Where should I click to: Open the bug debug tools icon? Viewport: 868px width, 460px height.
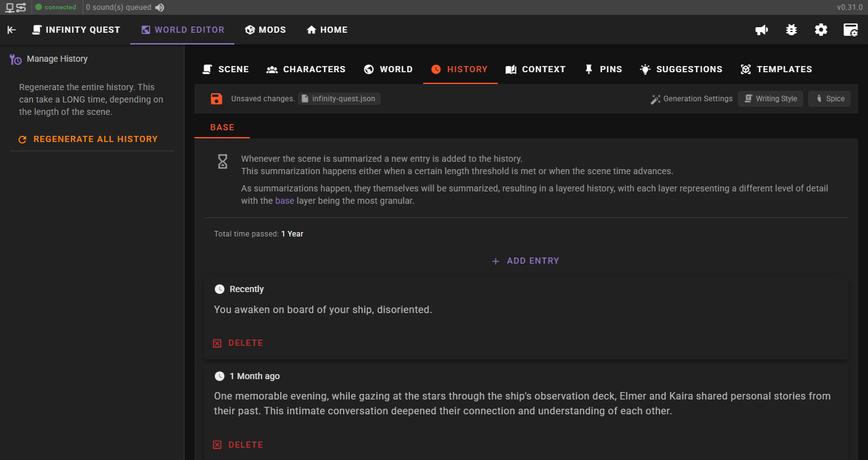tap(792, 30)
